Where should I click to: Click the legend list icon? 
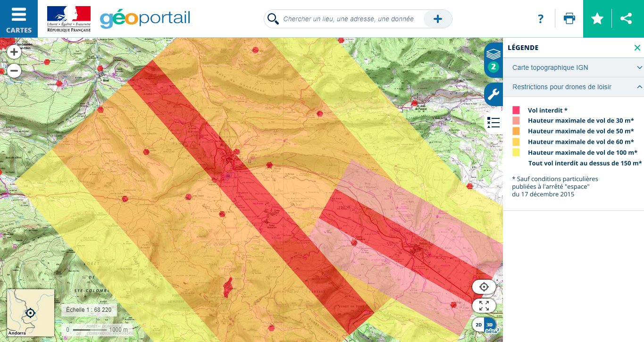coord(493,123)
